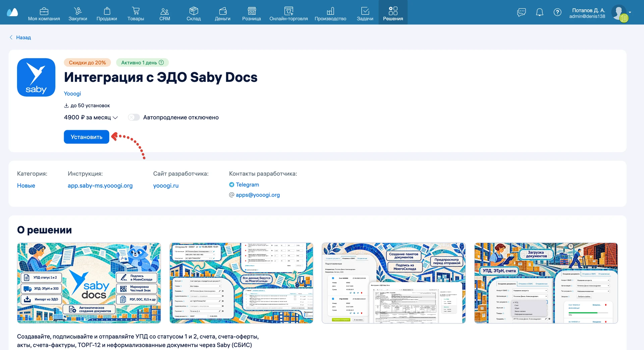Open the Новые category link
The height and width of the screenshot is (350, 644).
click(x=26, y=186)
